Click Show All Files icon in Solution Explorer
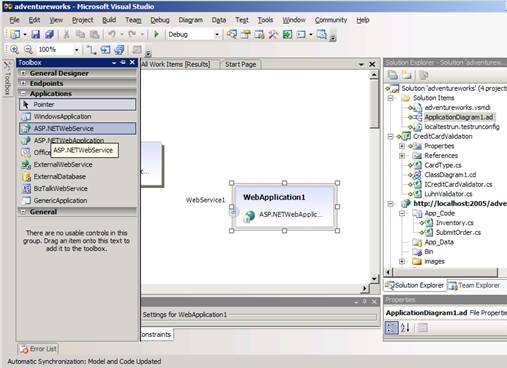 click(x=406, y=75)
